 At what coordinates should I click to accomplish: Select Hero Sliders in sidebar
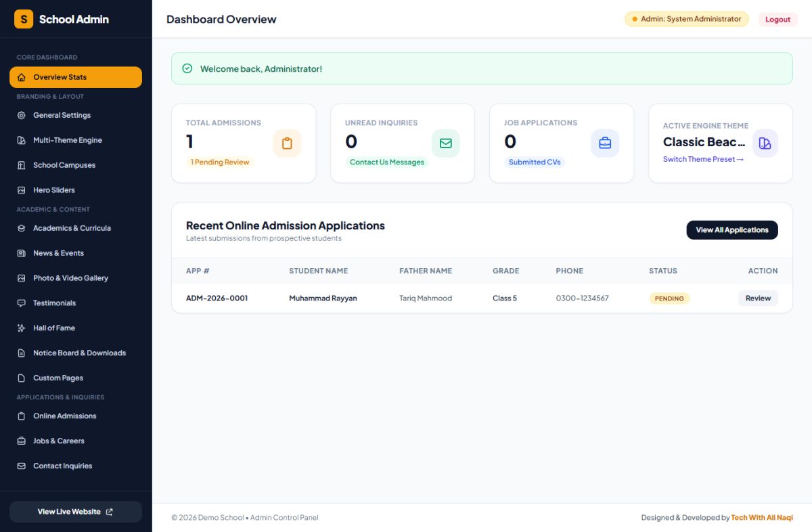point(76,190)
